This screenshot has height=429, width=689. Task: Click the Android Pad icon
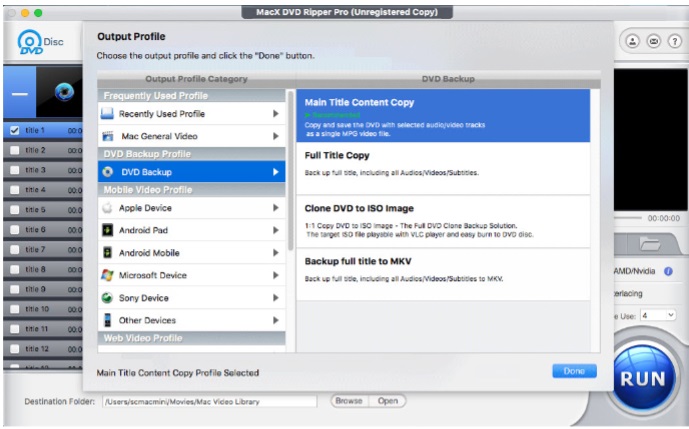(x=107, y=230)
